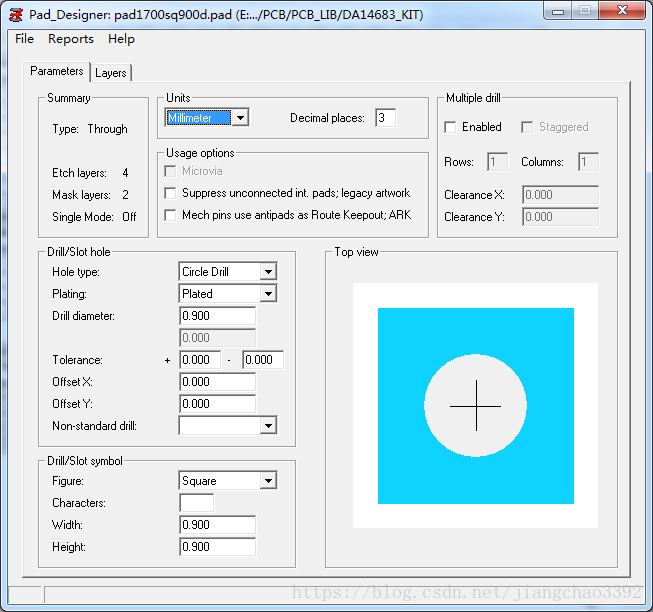Click the drill symbol Width field

(x=217, y=525)
